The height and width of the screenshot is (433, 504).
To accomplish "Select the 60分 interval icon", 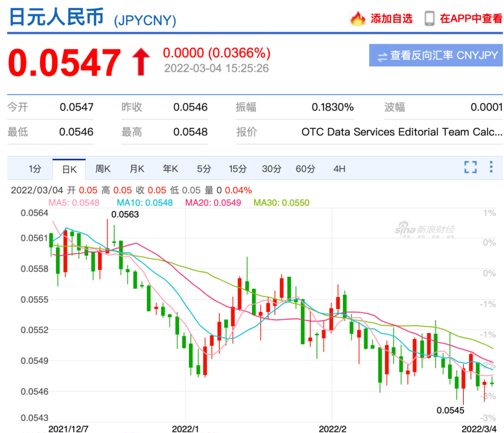I will click(305, 169).
